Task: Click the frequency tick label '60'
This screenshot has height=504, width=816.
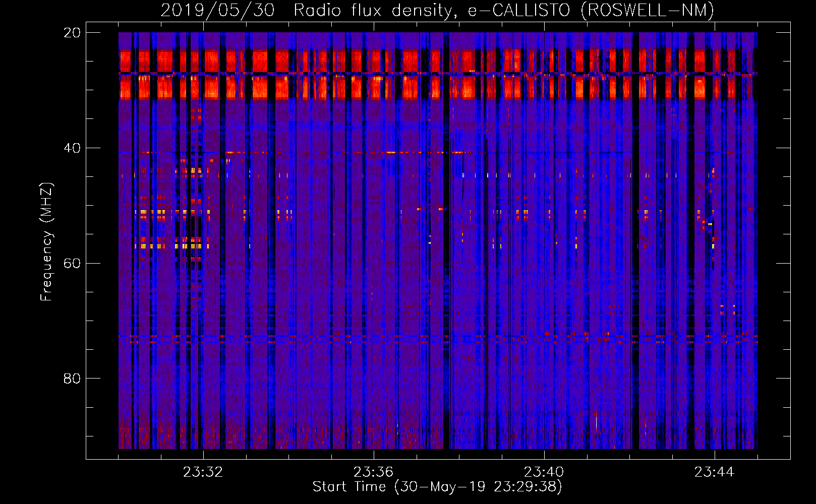Action: pyautogui.click(x=72, y=263)
